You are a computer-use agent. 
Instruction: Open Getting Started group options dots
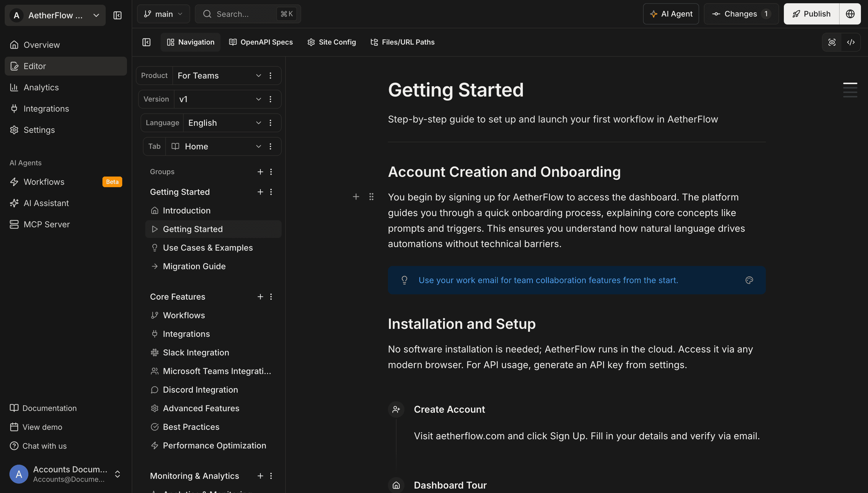pos(271,192)
